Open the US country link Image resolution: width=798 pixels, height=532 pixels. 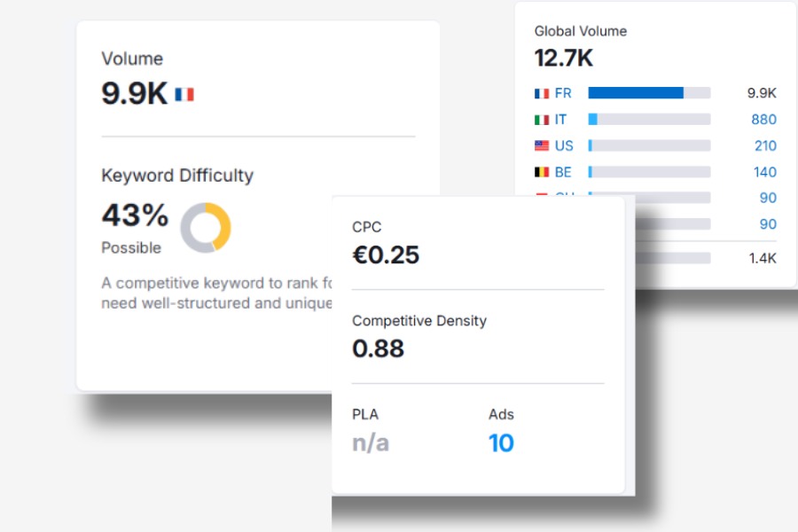564,145
